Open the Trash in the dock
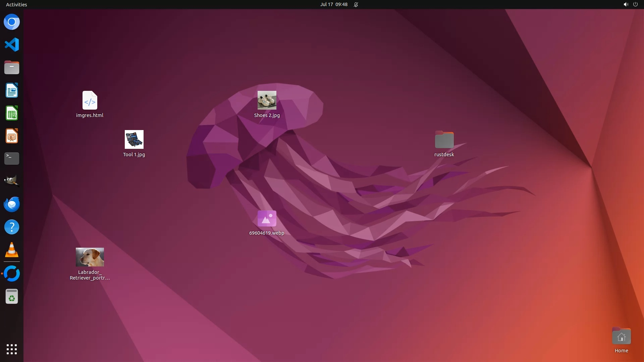Image resolution: width=644 pixels, height=362 pixels. pos(12,297)
